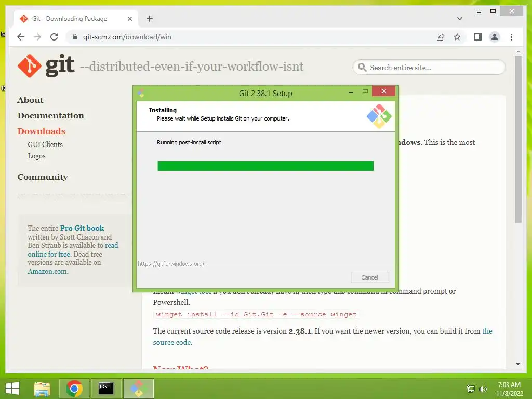Image resolution: width=532 pixels, height=399 pixels.
Task: Open File Explorer from the taskbar
Action: 42,389
